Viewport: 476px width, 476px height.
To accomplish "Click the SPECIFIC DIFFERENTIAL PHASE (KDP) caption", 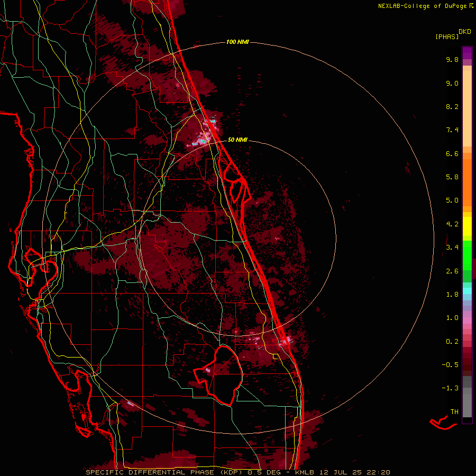I will [x=165, y=472].
